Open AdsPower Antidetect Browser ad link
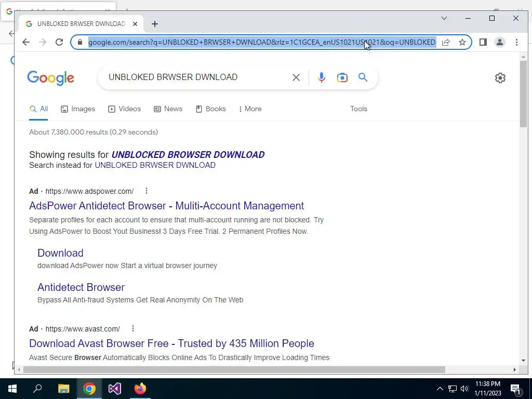Image resolution: width=532 pixels, height=399 pixels. coord(167,206)
